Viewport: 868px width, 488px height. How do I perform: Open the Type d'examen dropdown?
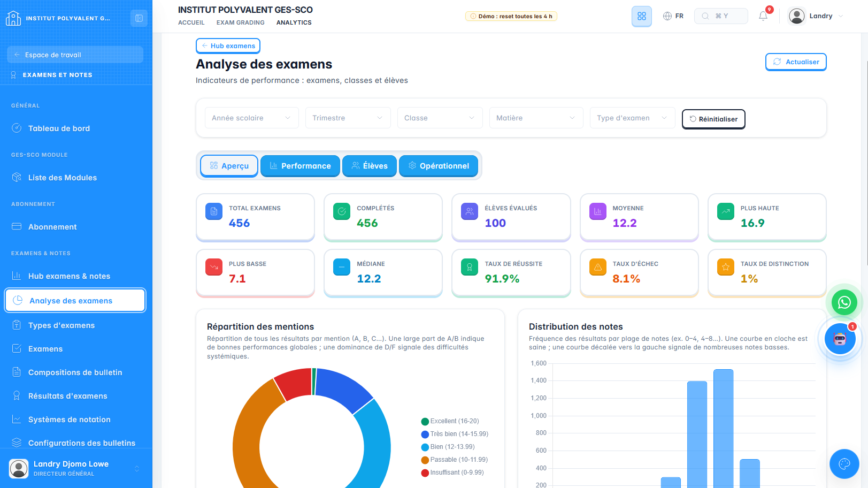632,118
